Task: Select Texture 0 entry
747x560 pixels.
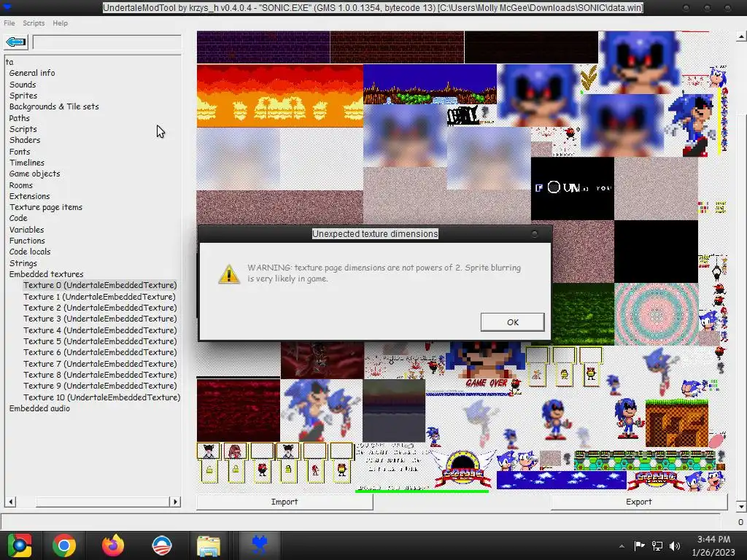Action: coord(100,285)
